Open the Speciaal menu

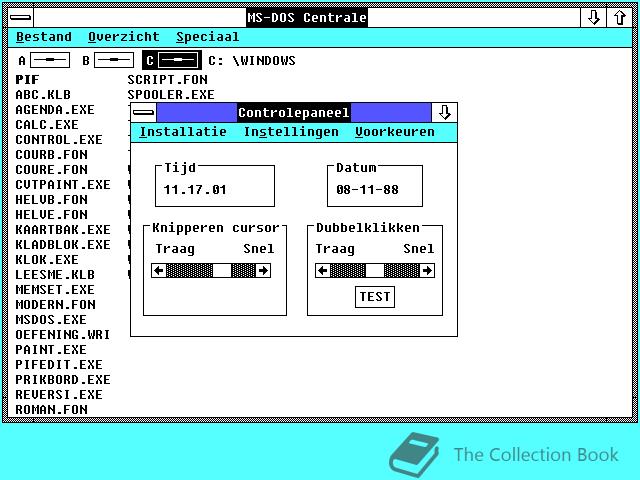(x=208, y=37)
